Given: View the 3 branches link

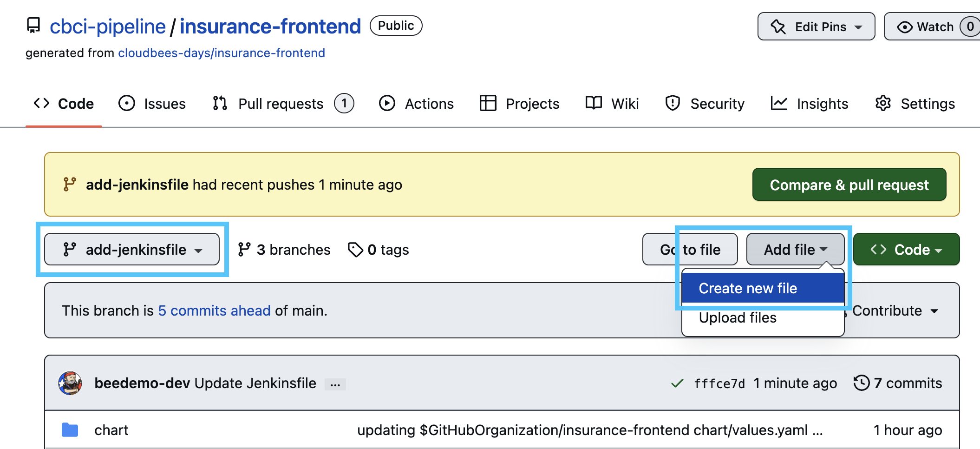Looking at the screenshot, I should point(284,250).
